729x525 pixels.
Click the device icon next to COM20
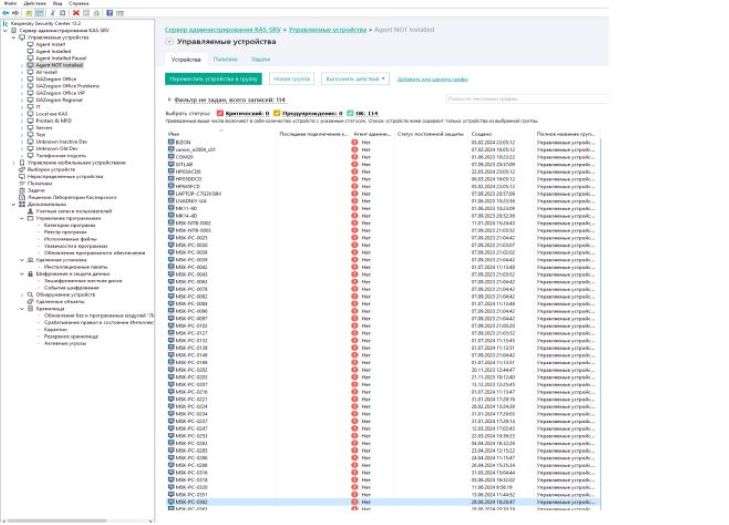point(172,156)
